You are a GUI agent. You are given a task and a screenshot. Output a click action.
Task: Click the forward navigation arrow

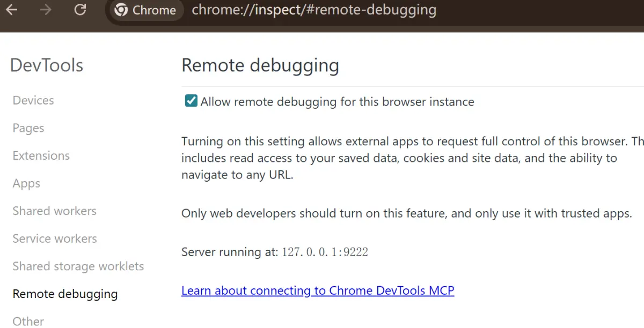46,10
